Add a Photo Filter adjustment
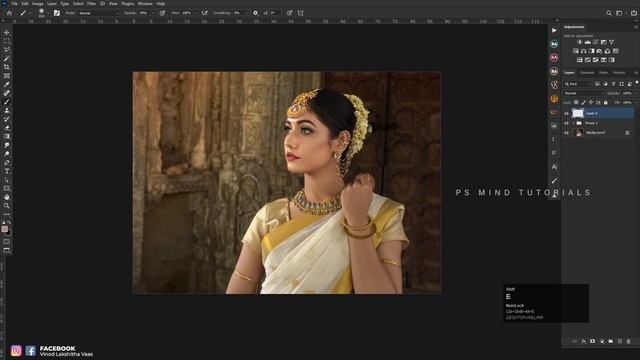 coord(600,51)
